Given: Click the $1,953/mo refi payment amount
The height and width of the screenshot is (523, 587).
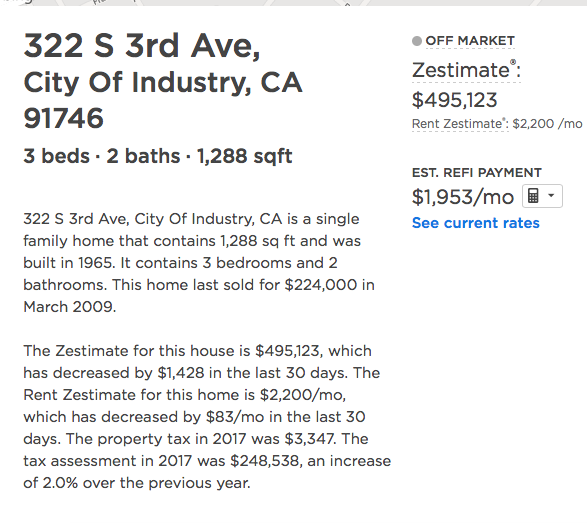Looking at the screenshot, I should [x=463, y=197].
